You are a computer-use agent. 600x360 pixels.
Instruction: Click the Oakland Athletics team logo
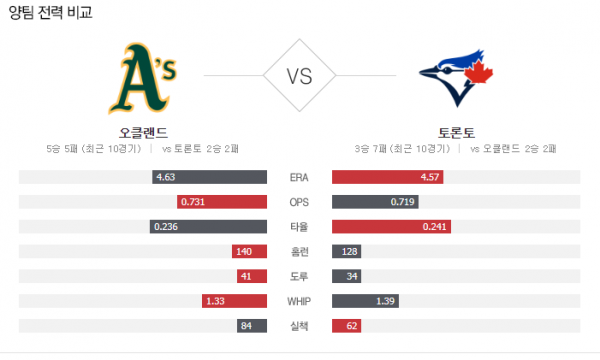point(142,78)
